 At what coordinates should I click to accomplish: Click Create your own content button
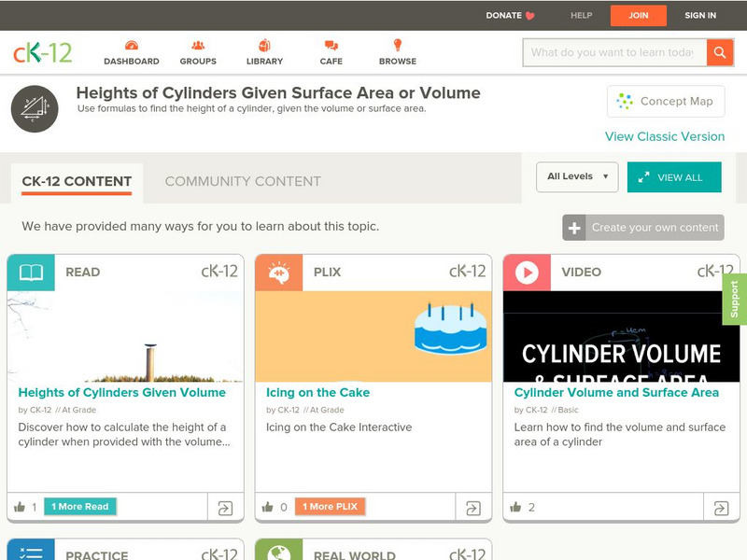[643, 228]
